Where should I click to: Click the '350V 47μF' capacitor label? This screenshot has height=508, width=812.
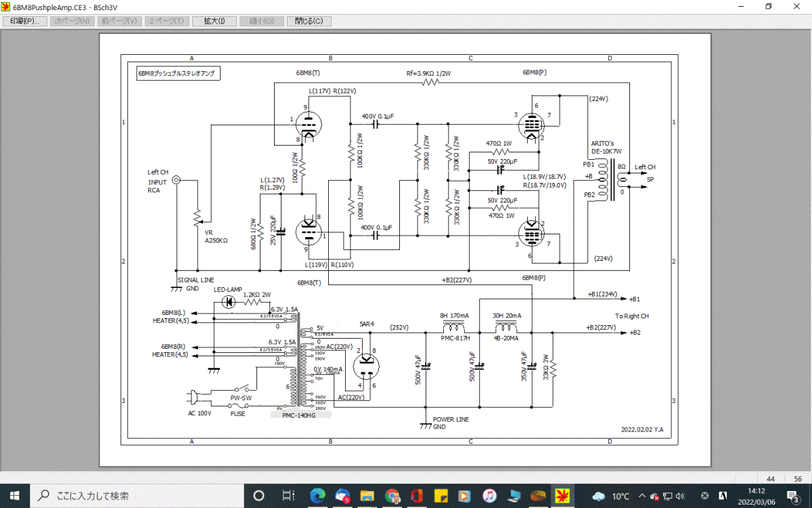pos(524,367)
